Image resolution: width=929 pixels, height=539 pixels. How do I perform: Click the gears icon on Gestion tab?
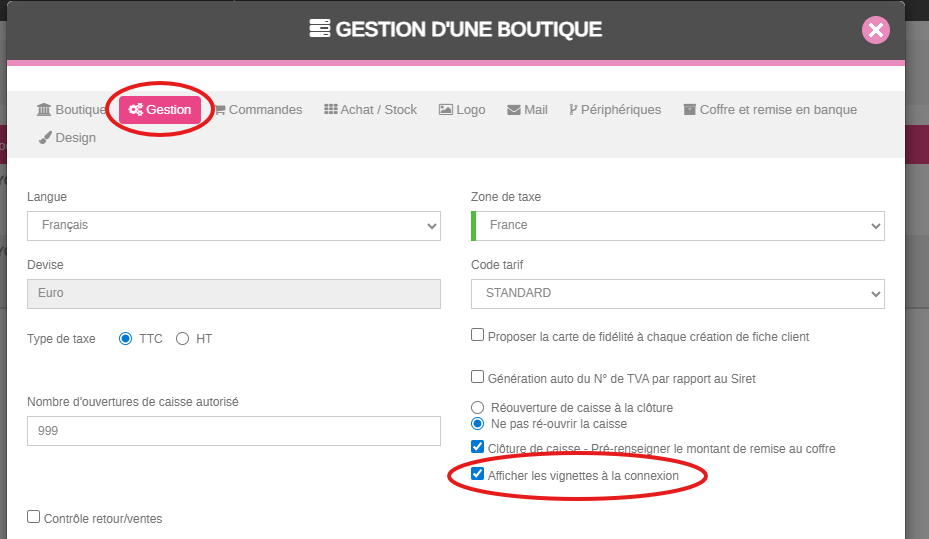[136, 110]
